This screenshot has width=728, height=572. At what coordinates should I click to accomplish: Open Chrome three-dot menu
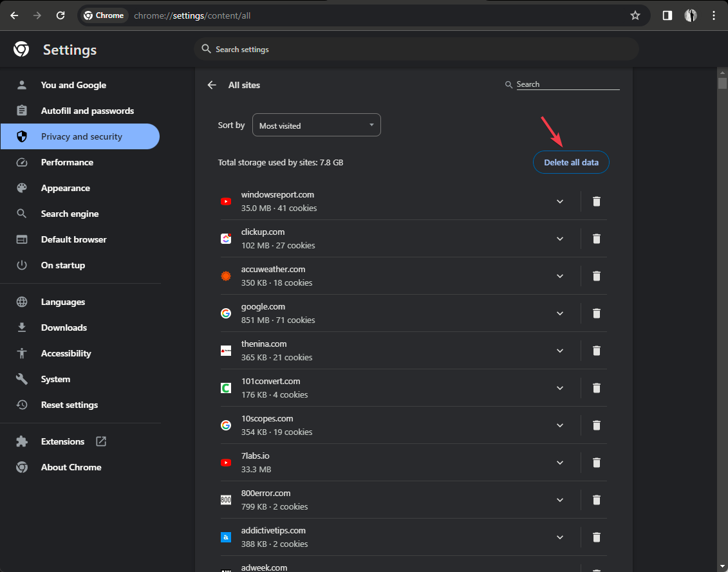coord(714,15)
